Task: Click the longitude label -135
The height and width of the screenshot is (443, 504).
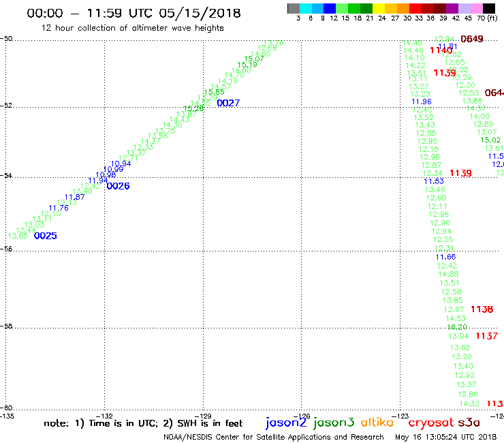Action: tap(7, 416)
